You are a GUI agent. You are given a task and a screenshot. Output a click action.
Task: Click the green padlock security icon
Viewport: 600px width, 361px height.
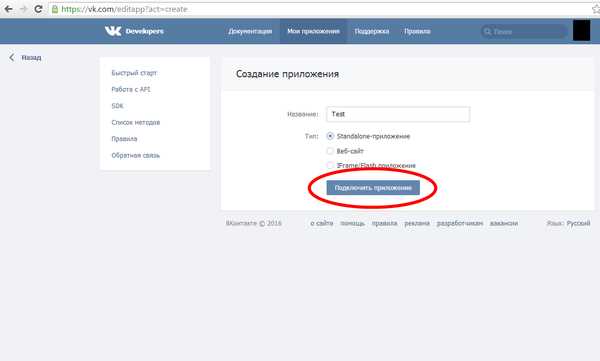point(55,9)
